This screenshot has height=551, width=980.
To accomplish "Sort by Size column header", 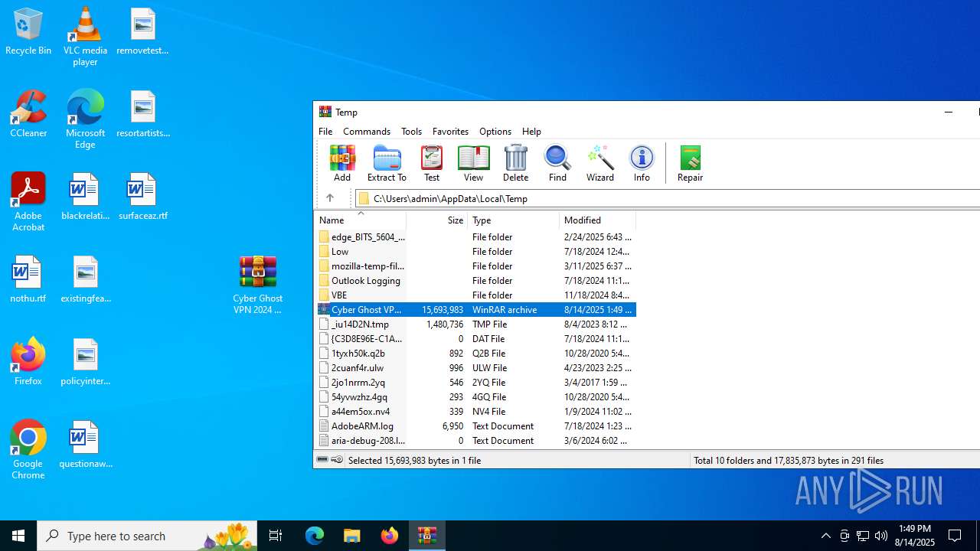I will pyautogui.click(x=437, y=220).
